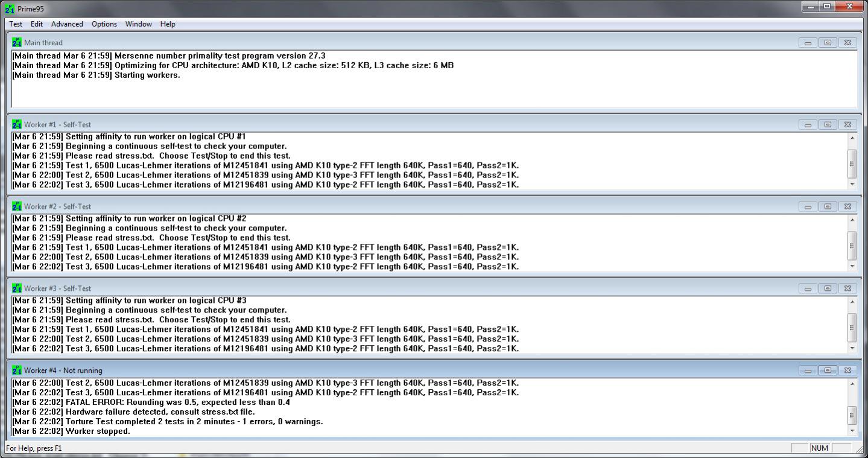Click the 'Starting workers.' line in Main thread
Image resolution: width=868 pixels, height=458 pixels.
96,75
